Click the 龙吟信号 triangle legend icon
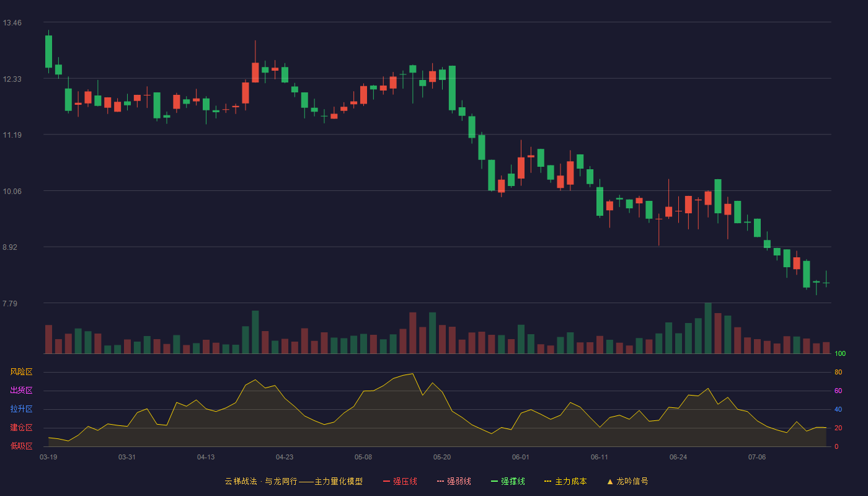 [610, 481]
